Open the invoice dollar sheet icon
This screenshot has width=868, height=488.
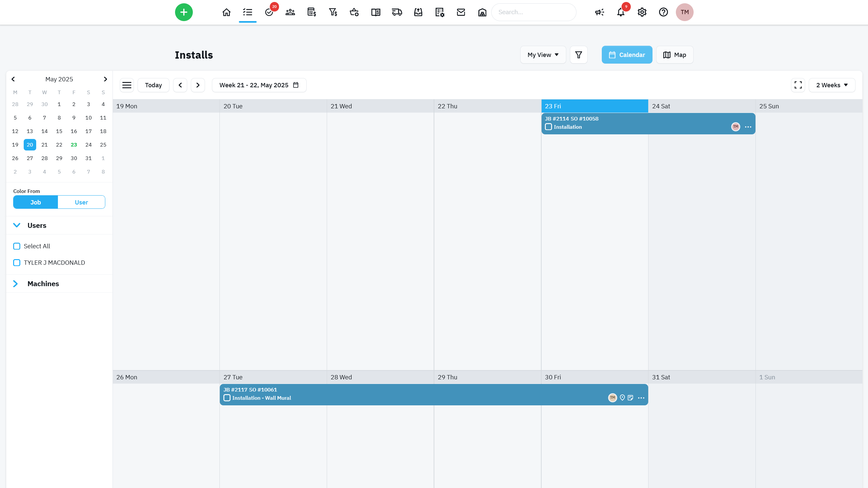tap(312, 12)
